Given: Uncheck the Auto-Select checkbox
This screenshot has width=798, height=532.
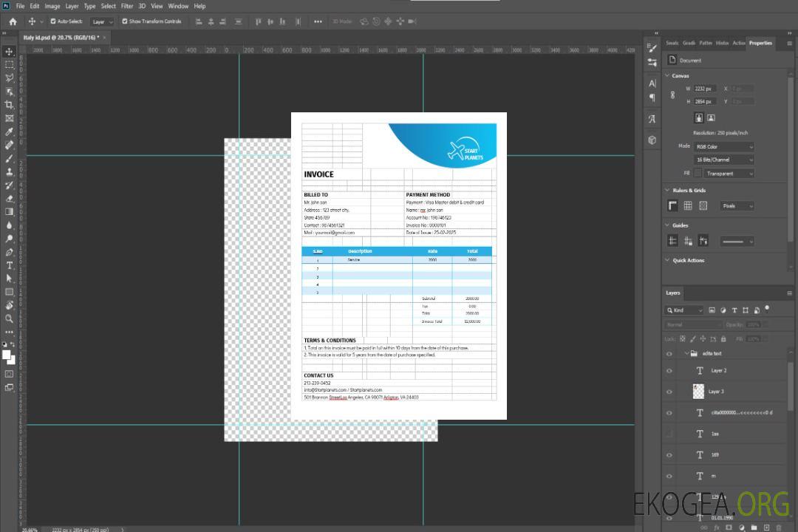Looking at the screenshot, I should pyautogui.click(x=53, y=21).
